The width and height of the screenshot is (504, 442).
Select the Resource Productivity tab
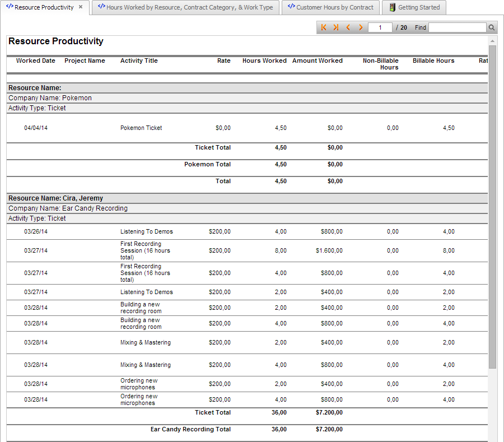[44, 7]
